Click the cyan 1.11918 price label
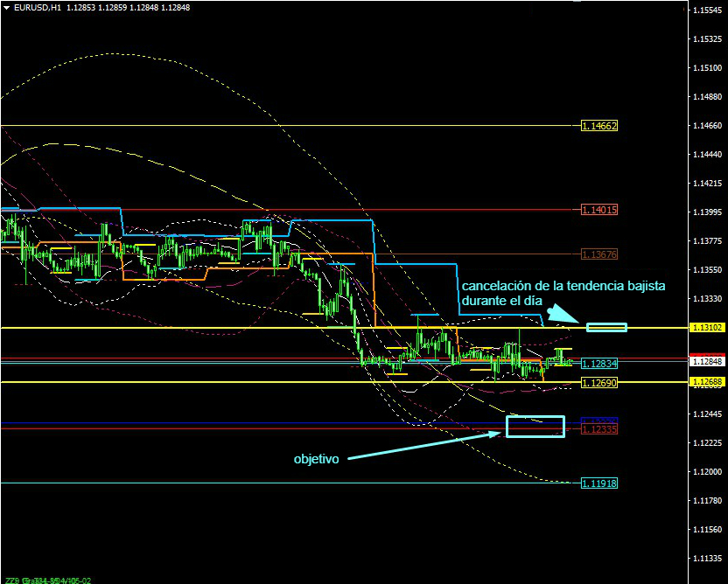The height and width of the screenshot is (584, 728). coord(599,483)
